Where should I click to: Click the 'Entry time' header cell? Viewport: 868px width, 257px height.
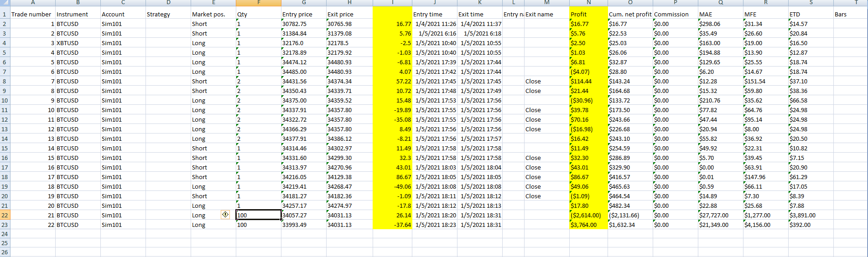click(x=434, y=14)
